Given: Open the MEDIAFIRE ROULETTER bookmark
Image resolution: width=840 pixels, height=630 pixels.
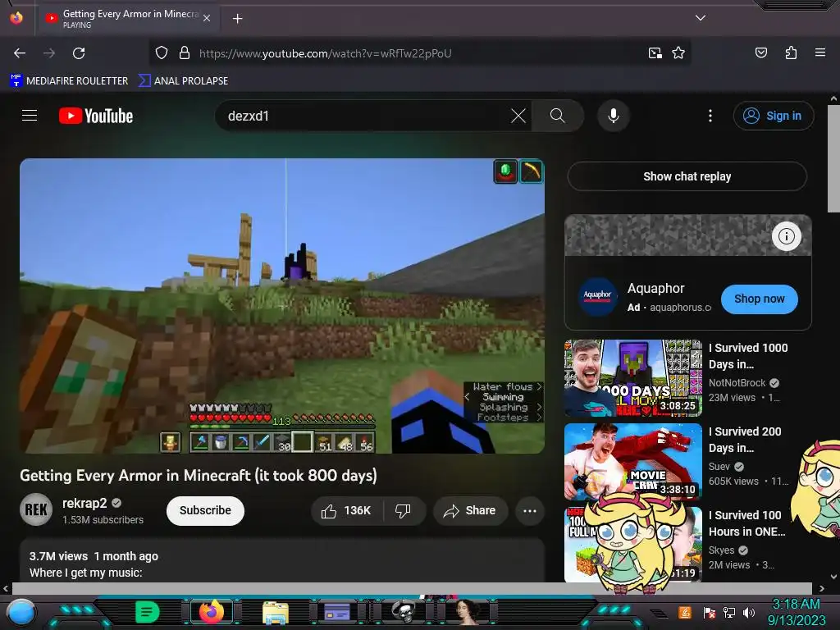Looking at the screenshot, I should tap(69, 81).
